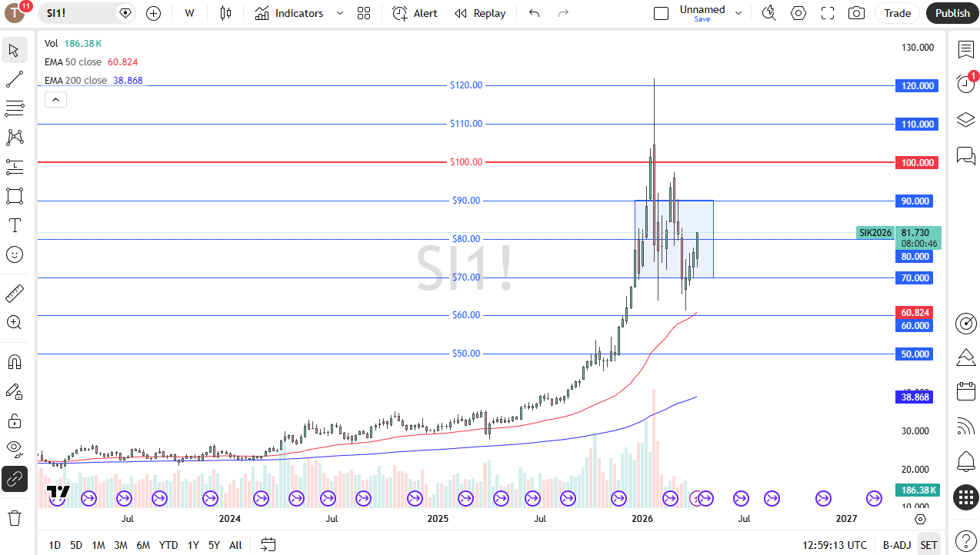
Task: Select the rectangle shapes tool
Action: (x=14, y=196)
